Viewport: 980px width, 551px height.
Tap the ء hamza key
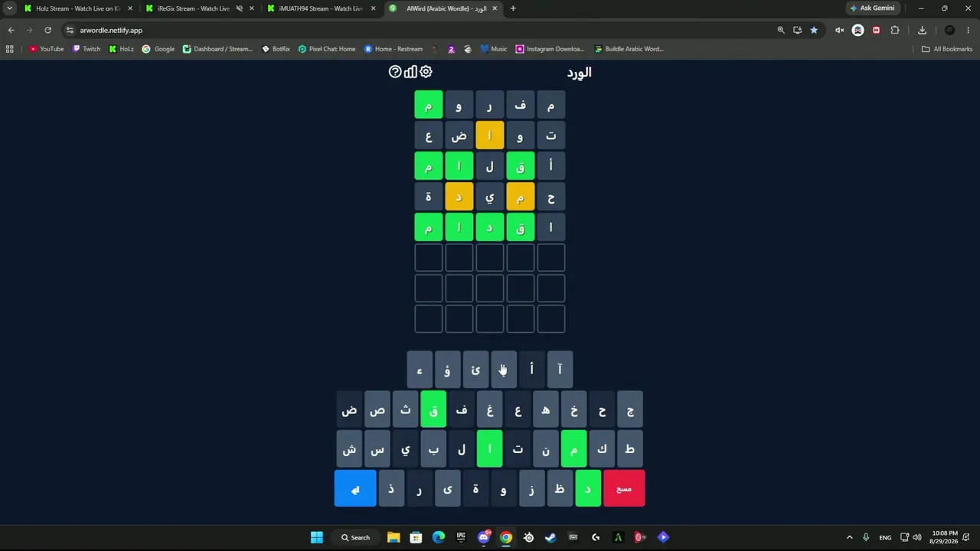pyautogui.click(x=420, y=370)
